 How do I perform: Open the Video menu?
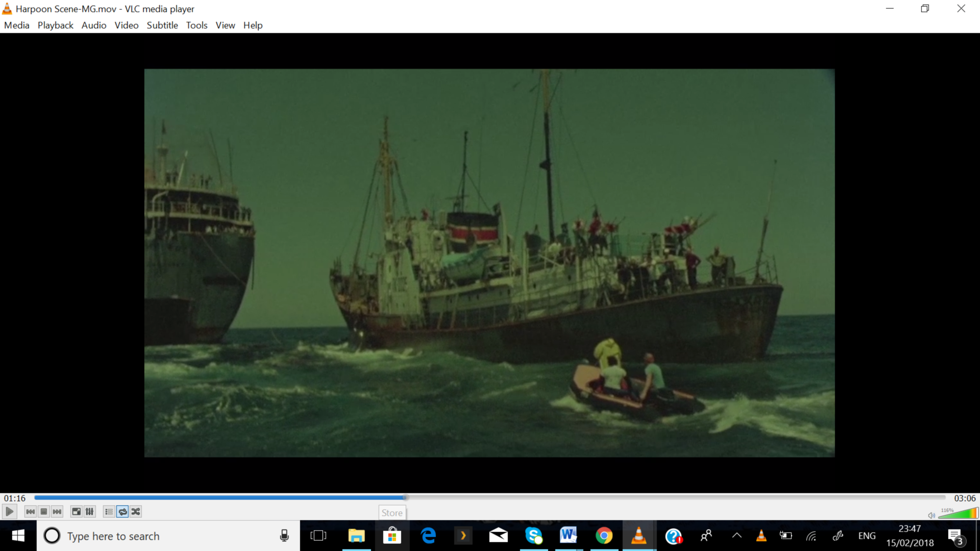(127, 25)
